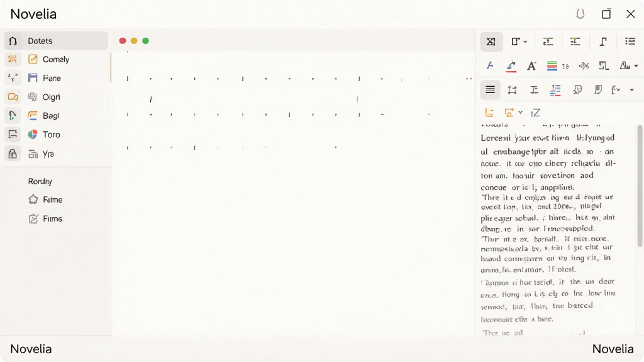Click the Z sort icon
This screenshot has height=362, width=644.
pos(535,113)
